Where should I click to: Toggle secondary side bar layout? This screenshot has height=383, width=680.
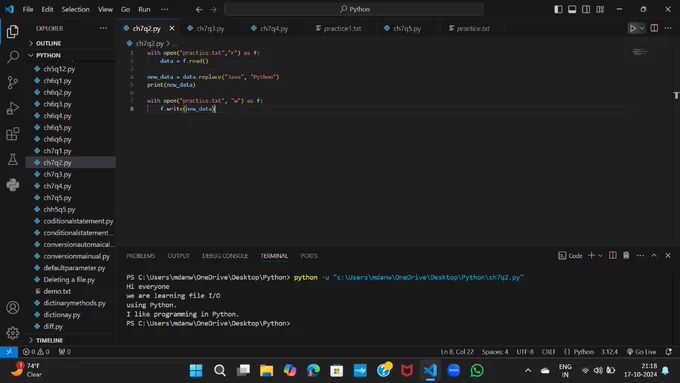point(586,9)
